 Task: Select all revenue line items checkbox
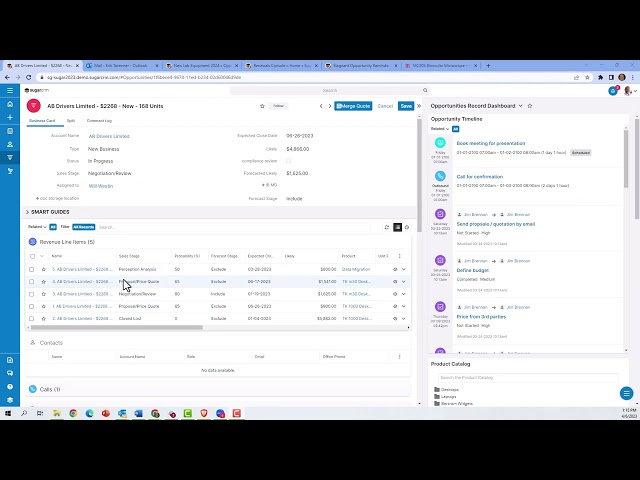(x=33, y=256)
